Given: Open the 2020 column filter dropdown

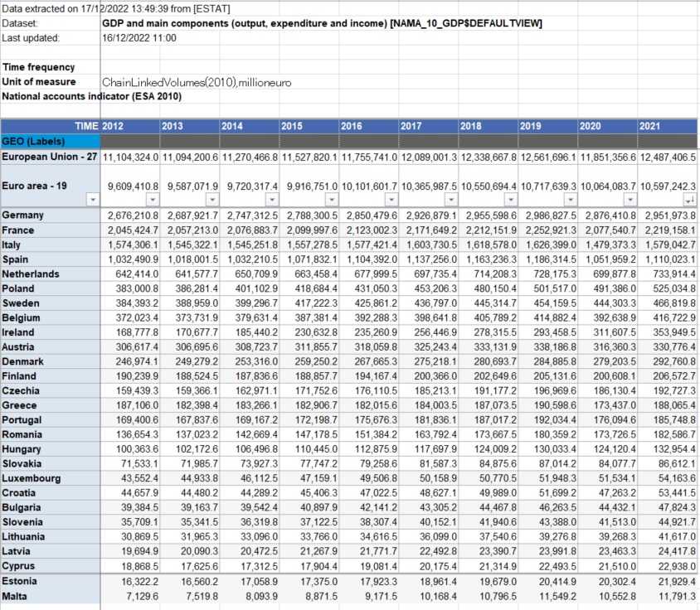Looking at the screenshot, I should [x=629, y=200].
